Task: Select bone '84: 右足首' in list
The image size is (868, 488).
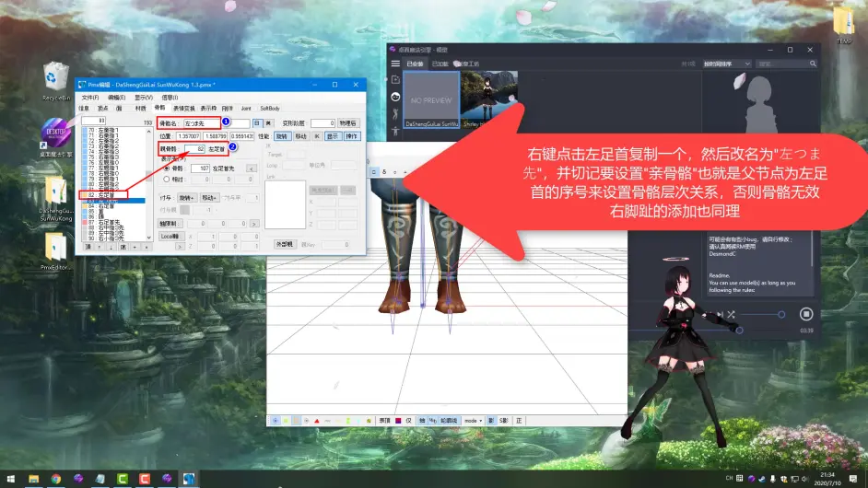Action: [113, 206]
